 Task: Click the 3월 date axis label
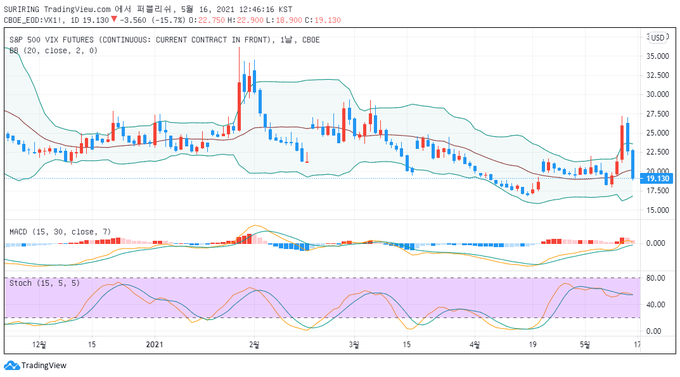click(354, 344)
